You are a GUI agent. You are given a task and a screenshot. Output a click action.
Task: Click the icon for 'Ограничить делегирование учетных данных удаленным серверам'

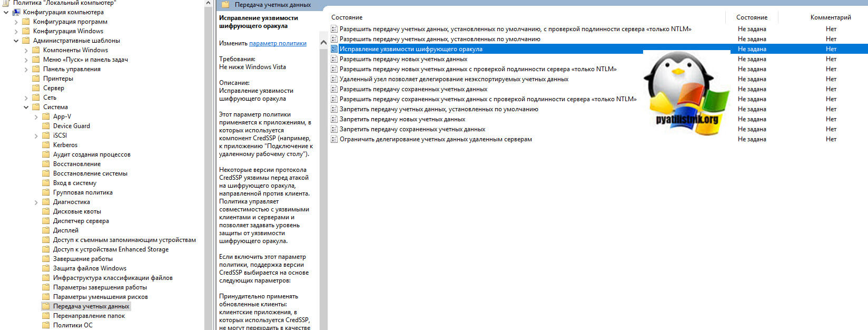pos(334,139)
